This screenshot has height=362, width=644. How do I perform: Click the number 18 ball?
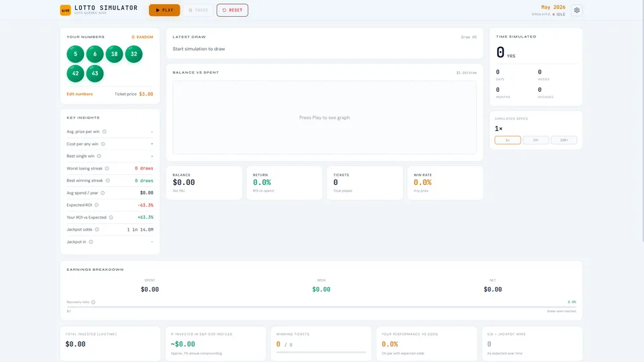pyautogui.click(x=114, y=54)
